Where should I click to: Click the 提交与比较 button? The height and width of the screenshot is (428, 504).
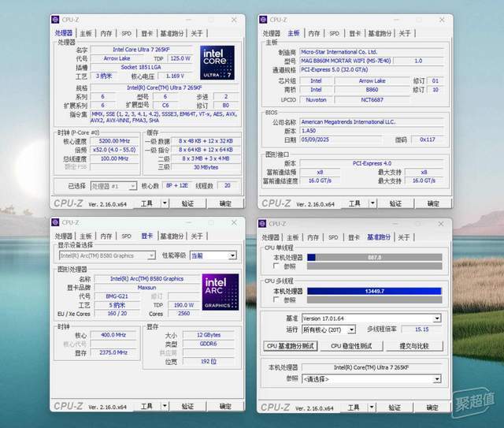click(414, 346)
